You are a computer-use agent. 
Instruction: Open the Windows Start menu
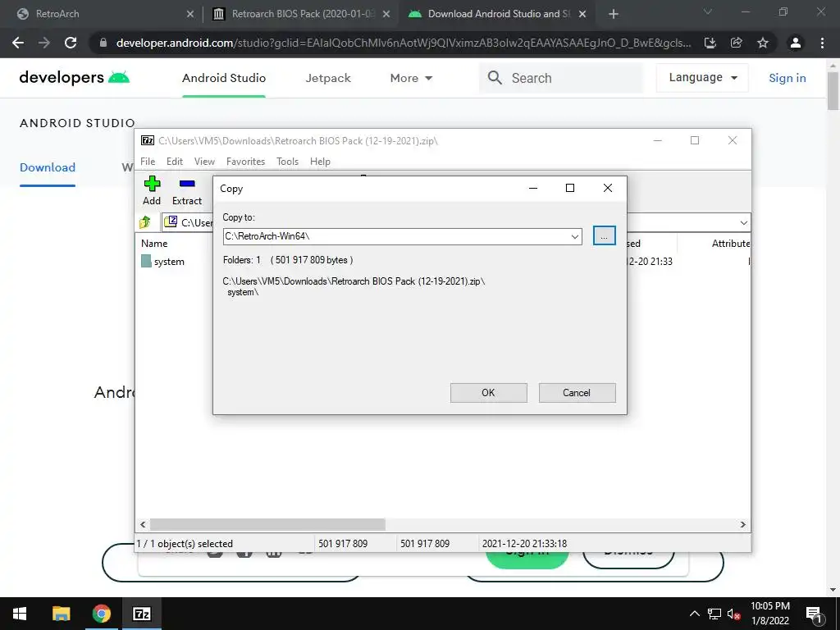[x=20, y=614]
